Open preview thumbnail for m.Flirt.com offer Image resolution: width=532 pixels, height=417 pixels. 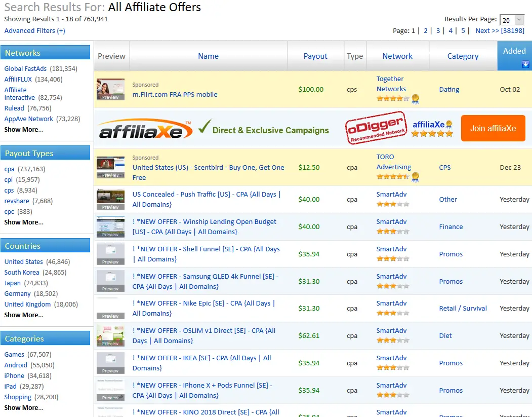point(110,89)
